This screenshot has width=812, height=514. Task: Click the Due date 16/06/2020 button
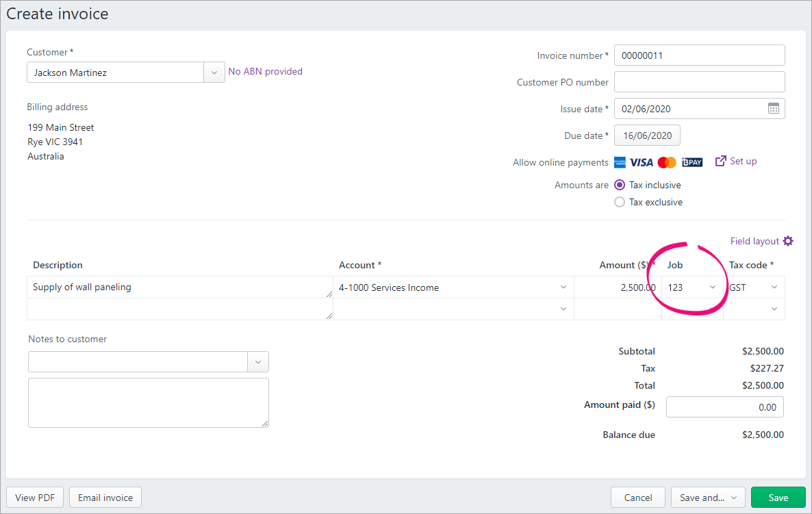tap(647, 136)
